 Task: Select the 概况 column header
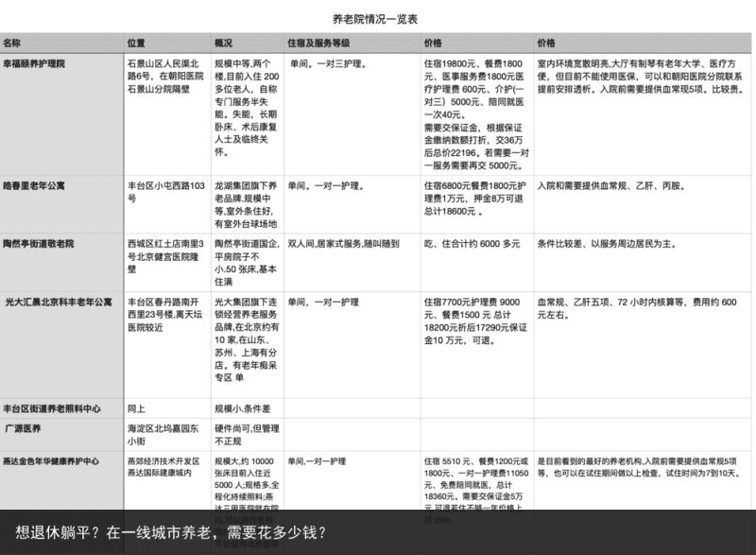click(x=223, y=43)
